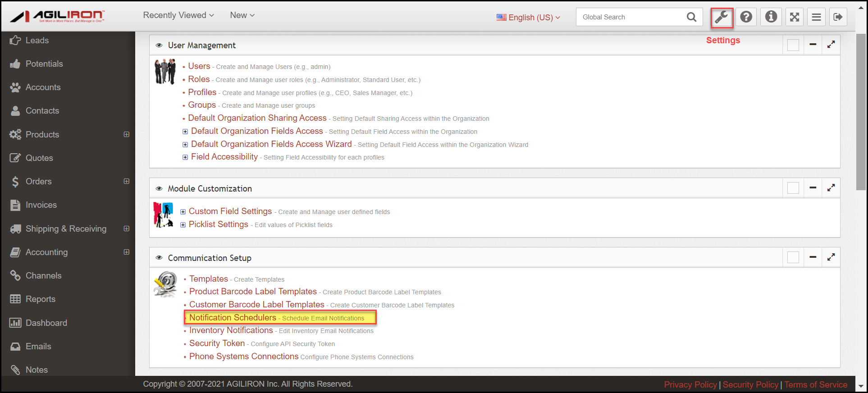The height and width of the screenshot is (393, 868).
Task: Check the Communication Setup panel checkbox
Action: tap(793, 257)
